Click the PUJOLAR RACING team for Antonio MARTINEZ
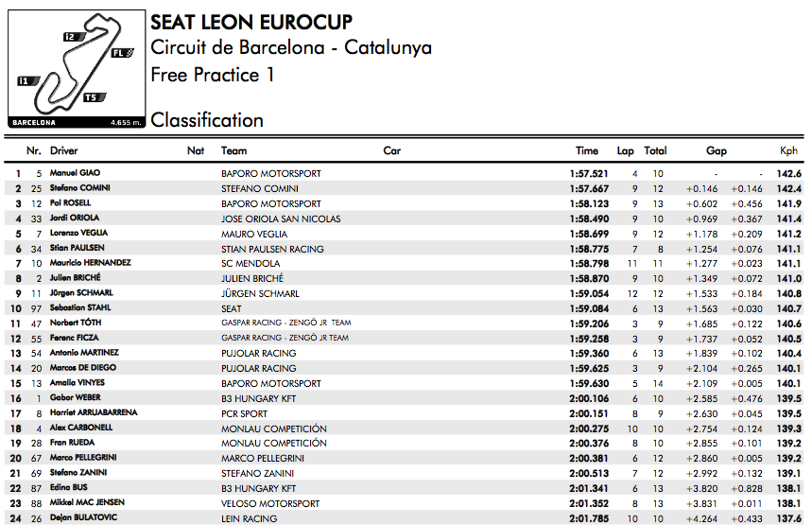 point(258,354)
